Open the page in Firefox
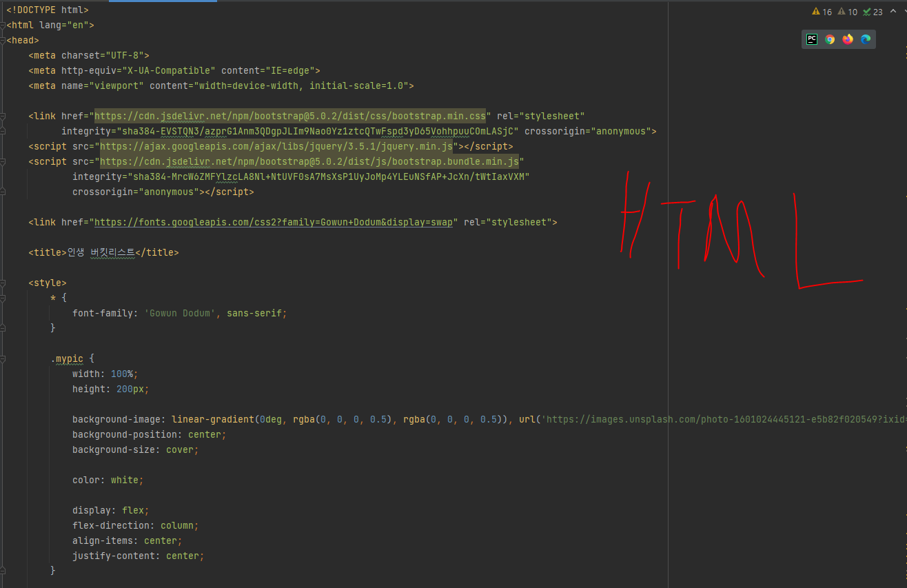The image size is (907, 588). pos(848,39)
